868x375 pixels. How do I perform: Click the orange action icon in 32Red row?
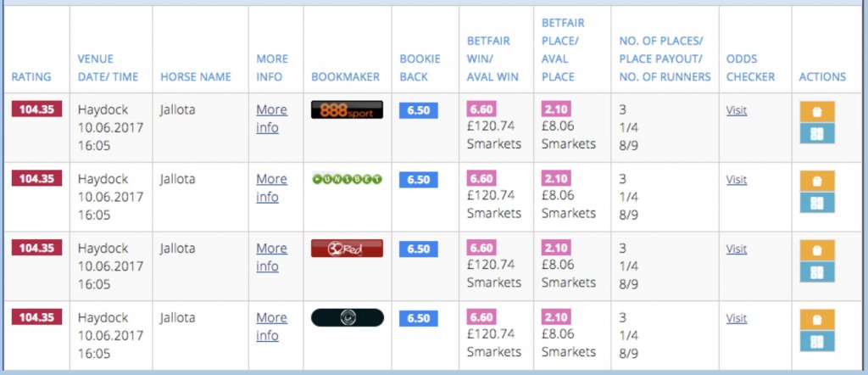pyautogui.click(x=817, y=249)
